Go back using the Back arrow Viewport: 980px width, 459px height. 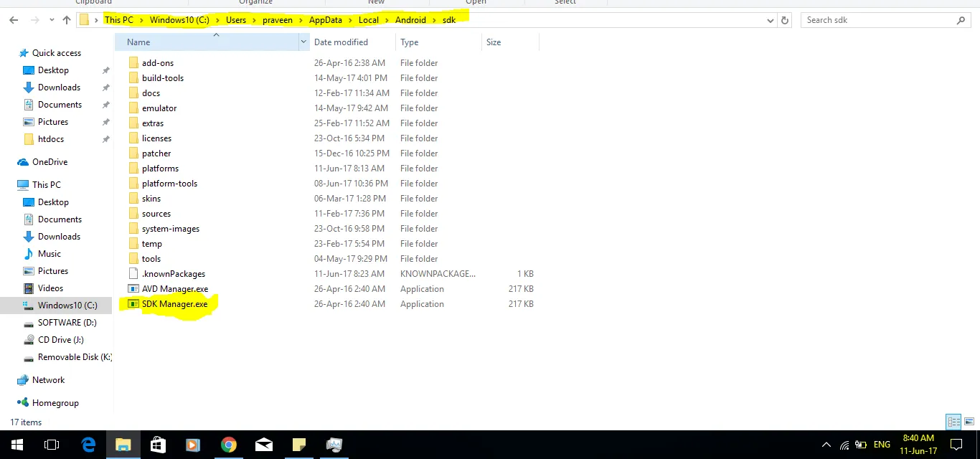[14, 20]
